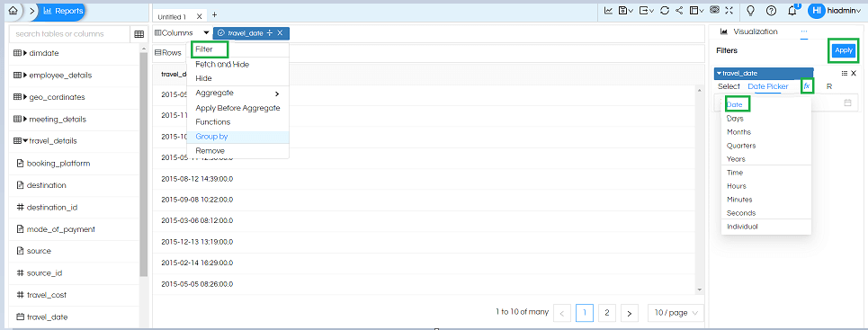The width and height of the screenshot is (868, 330).
Task: Focus the search tables or columns field
Action: pos(70,34)
